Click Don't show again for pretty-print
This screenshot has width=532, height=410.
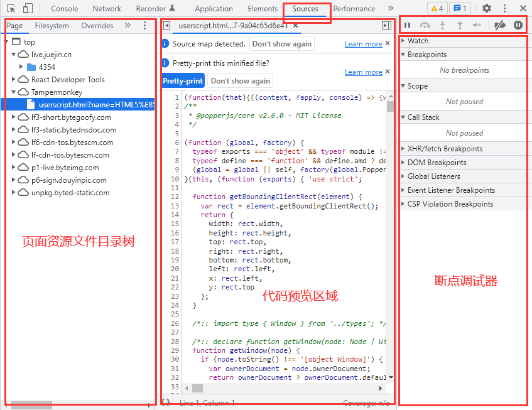pyautogui.click(x=240, y=81)
